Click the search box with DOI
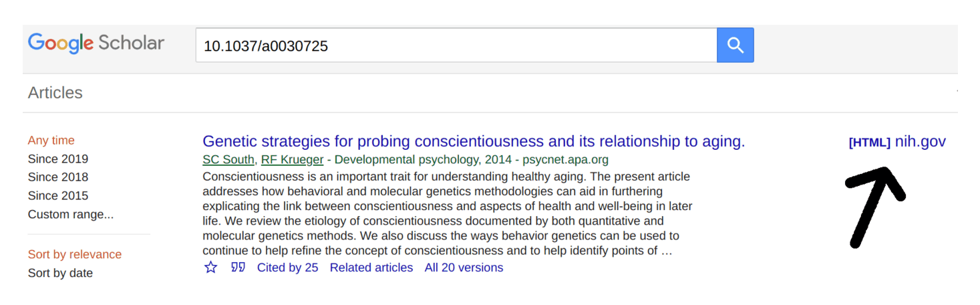This screenshot has height=305, width=980. point(456,45)
